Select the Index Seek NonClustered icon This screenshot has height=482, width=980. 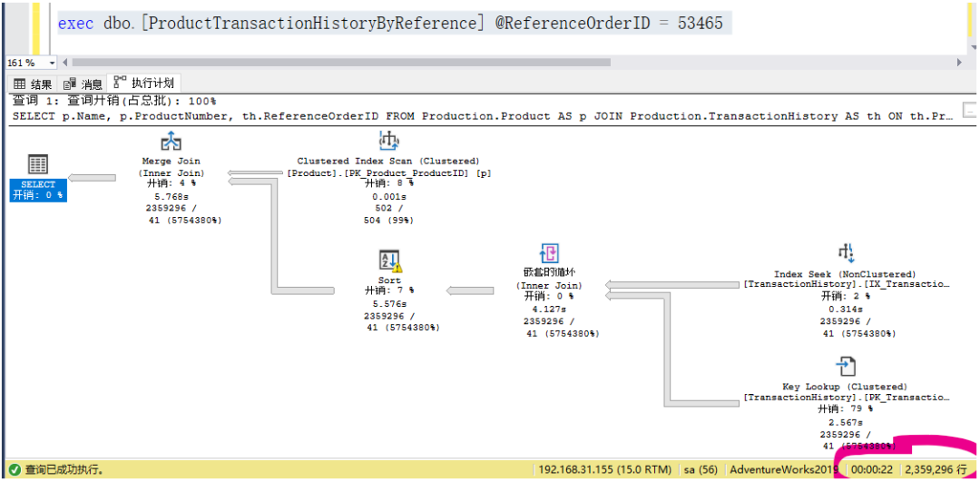tap(846, 253)
